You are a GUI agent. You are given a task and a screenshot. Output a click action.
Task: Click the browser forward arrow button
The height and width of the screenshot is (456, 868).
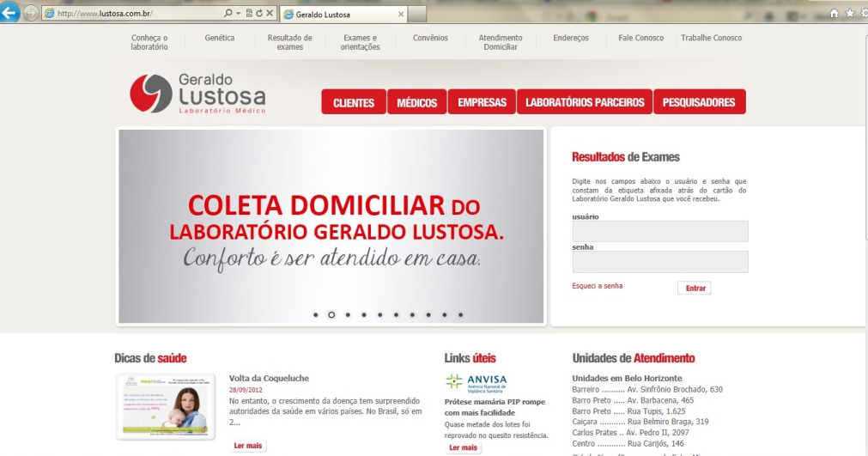(31, 13)
